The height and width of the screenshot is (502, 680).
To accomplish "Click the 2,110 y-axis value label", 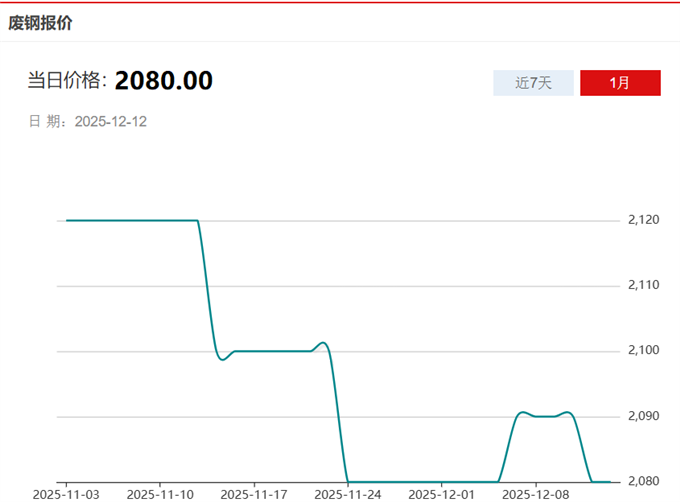I will click(x=645, y=285).
